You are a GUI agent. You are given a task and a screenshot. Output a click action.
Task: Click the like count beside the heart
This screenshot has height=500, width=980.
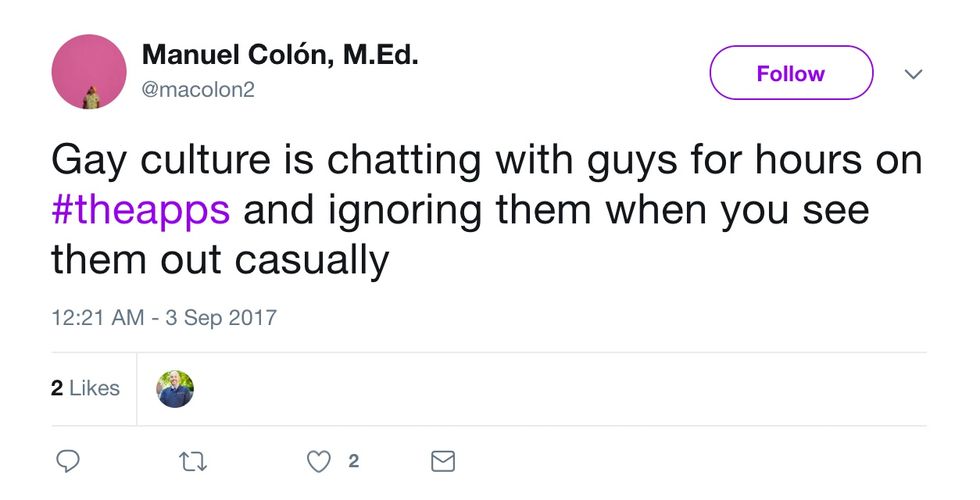(353, 461)
